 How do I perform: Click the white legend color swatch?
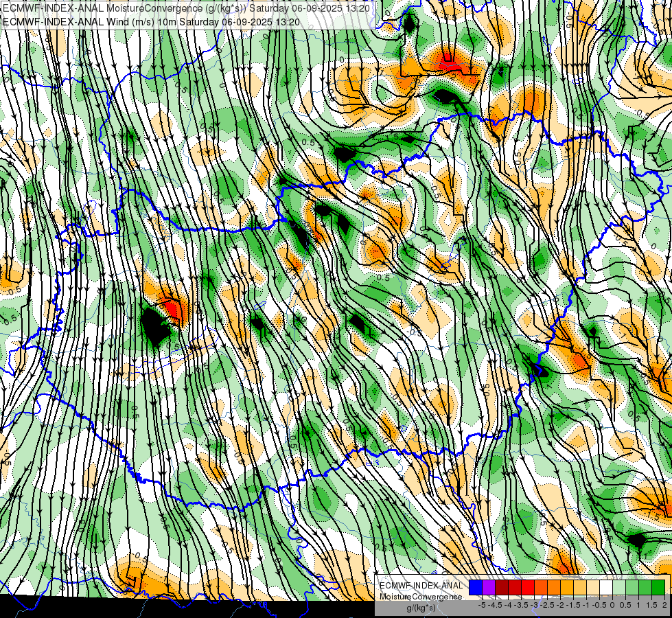[606, 588]
